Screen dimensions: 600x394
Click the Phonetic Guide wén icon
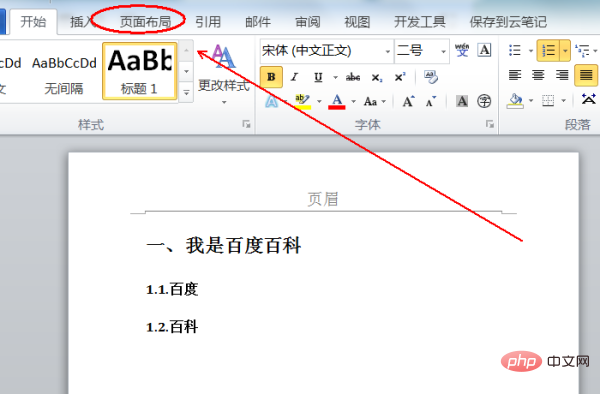462,50
